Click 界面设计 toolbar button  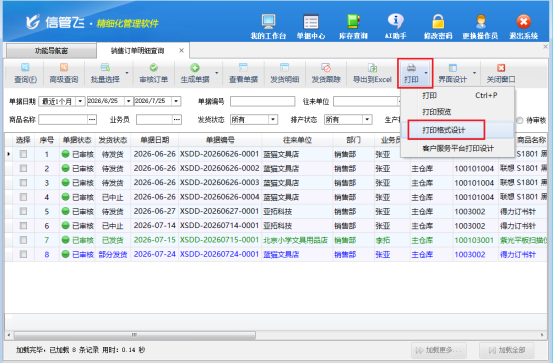[x=453, y=73]
